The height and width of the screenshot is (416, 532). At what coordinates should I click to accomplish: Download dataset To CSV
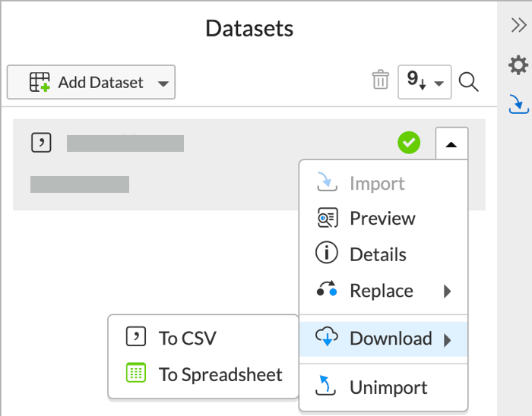(203, 338)
